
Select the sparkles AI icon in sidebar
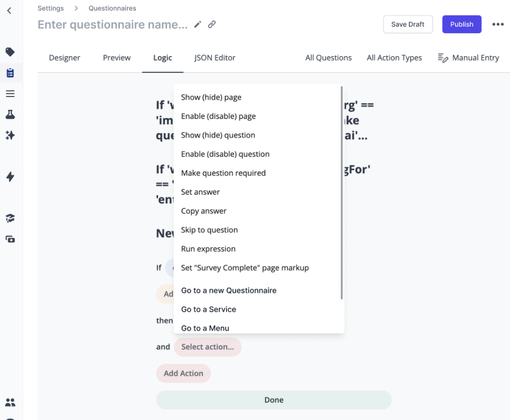(11, 134)
